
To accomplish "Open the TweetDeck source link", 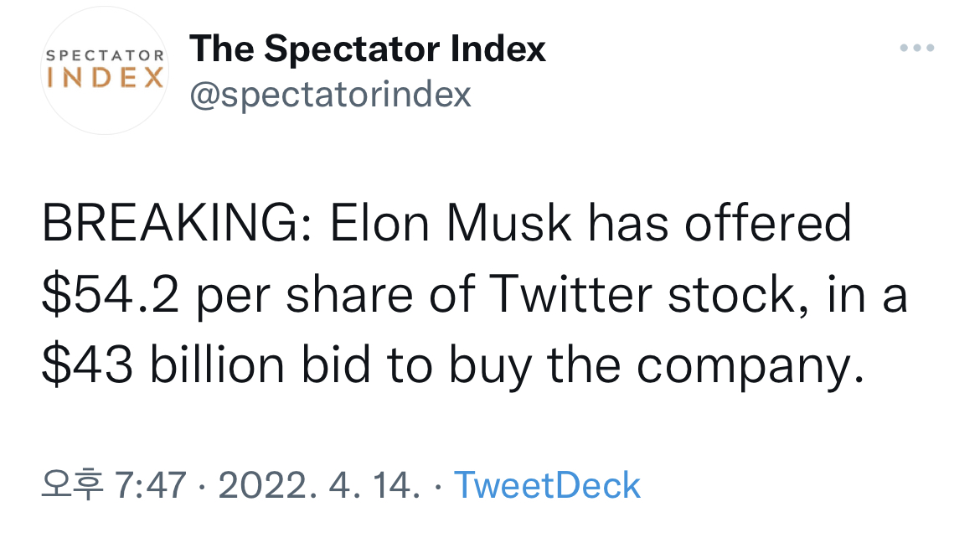I will click(547, 485).
